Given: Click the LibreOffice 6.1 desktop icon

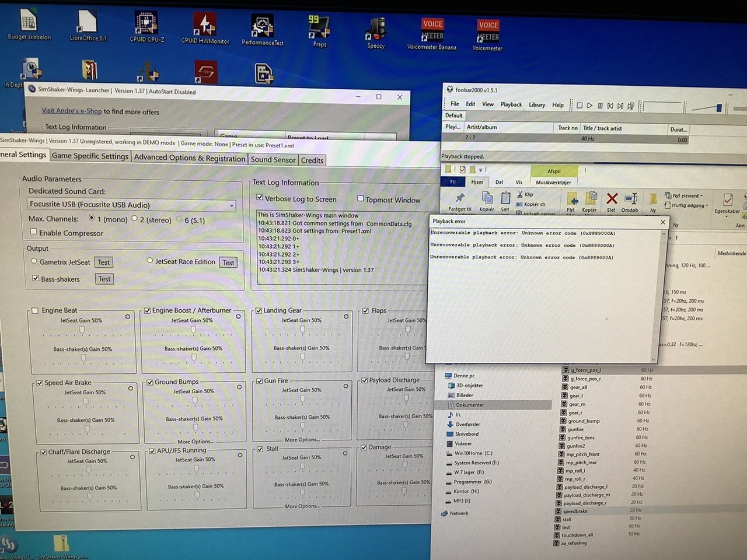Looking at the screenshot, I should point(88,26).
